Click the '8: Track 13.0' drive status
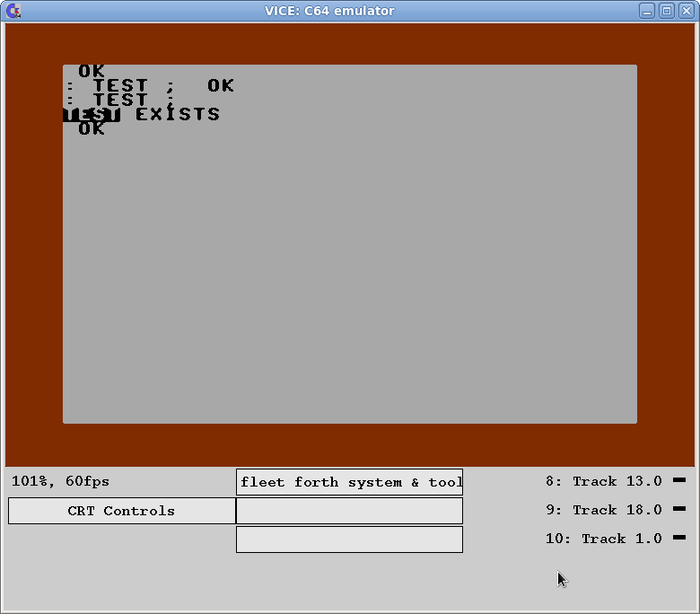The height and width of the screenshot is (614, 700). click(x=603, y=481)
